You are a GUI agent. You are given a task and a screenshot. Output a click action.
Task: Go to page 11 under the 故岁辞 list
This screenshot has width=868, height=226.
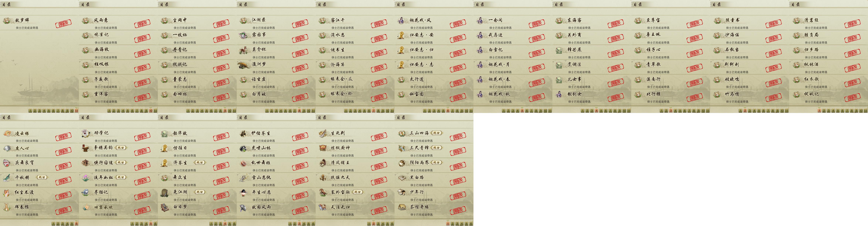77,110
